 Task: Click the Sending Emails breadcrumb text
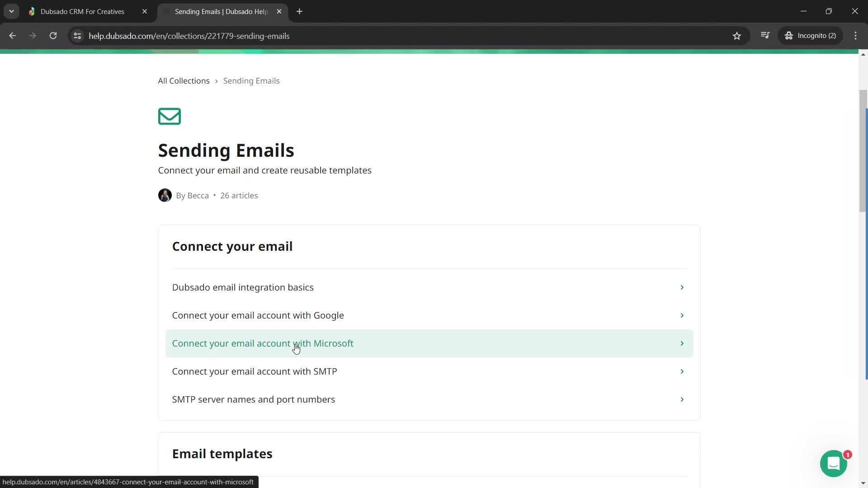click(251, 81)
